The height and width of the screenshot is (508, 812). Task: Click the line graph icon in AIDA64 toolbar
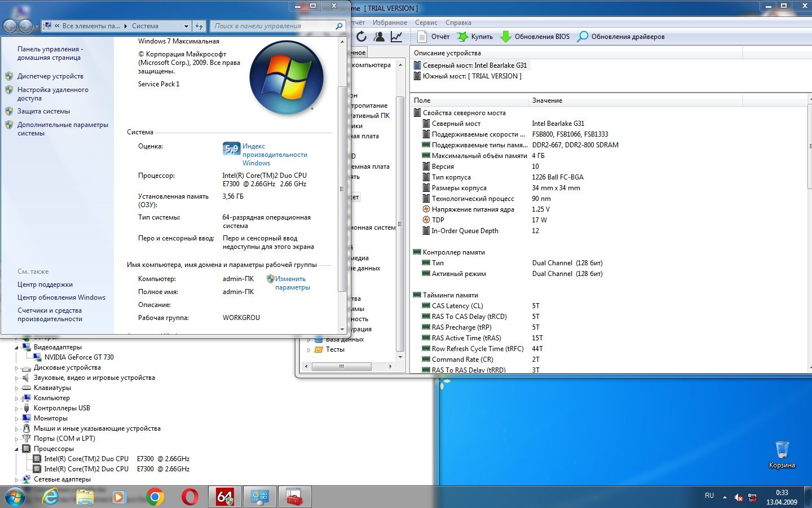(396, 37)
